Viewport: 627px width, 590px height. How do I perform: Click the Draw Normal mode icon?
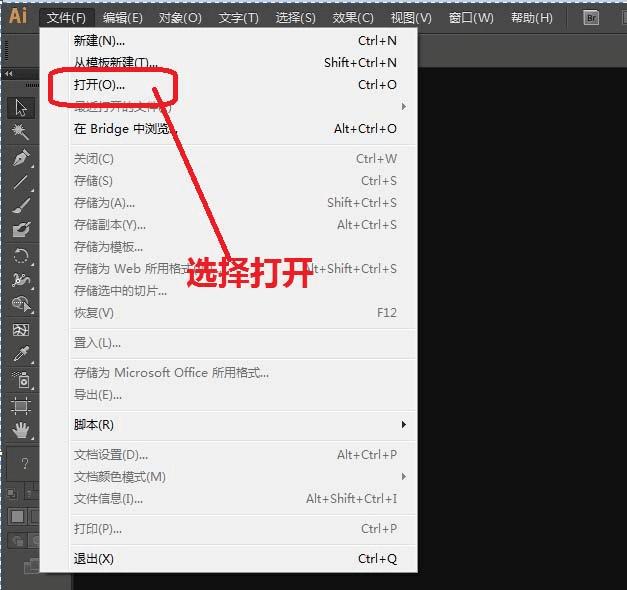[x=18, y=541]
